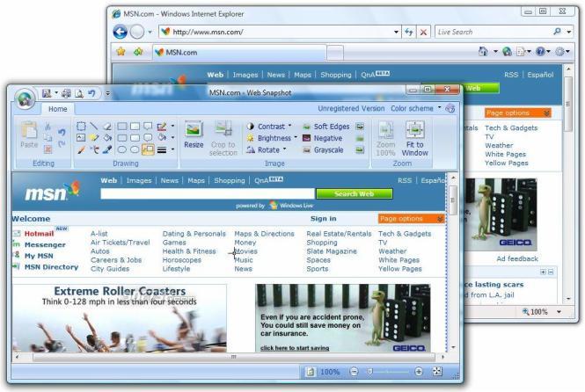Click the Print icon in quick access toolbar
This screenshot has height=392, width=585.
66,93
